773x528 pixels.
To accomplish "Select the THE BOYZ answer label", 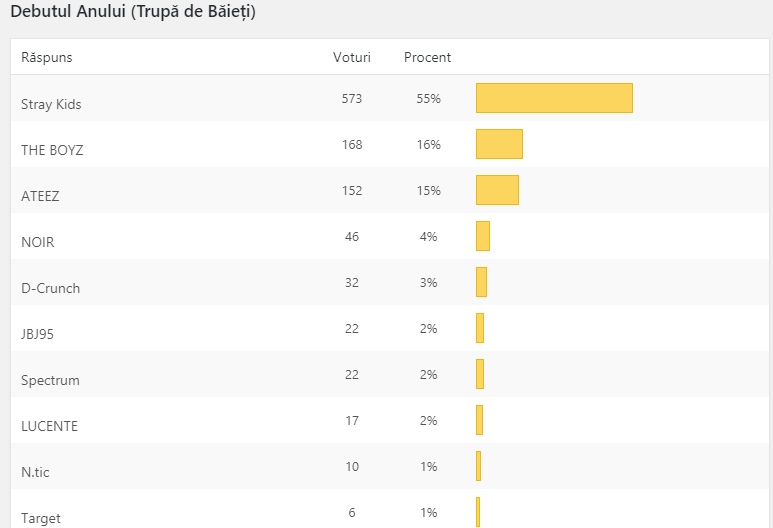I will 52,150.
